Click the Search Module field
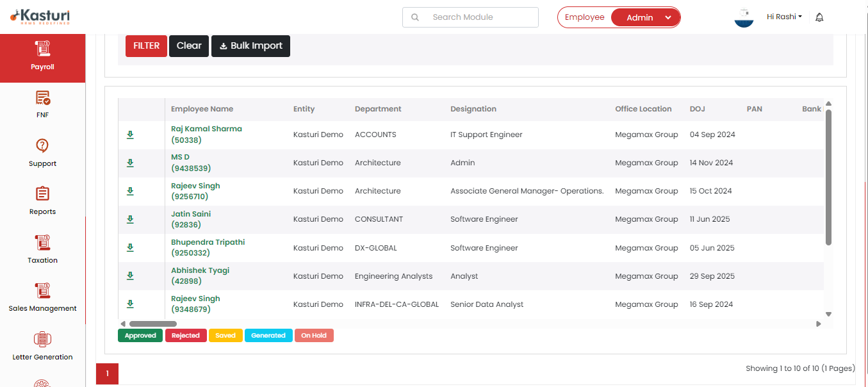868x387 pixels. point(470,17)
